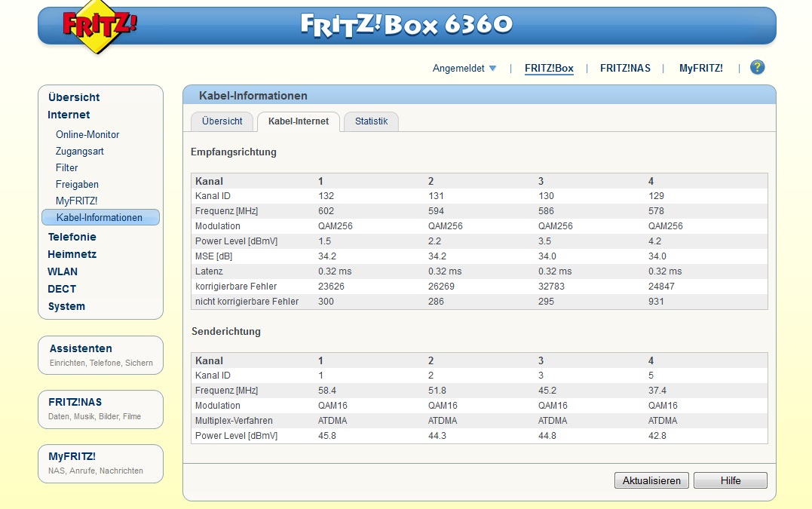Expand the WLAN menu section

click(63, 271)
